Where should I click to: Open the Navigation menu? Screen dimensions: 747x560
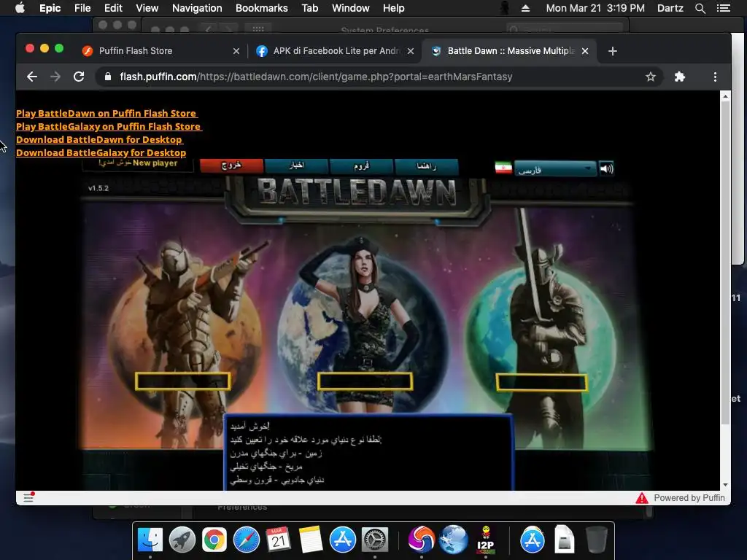coord(197,8)
